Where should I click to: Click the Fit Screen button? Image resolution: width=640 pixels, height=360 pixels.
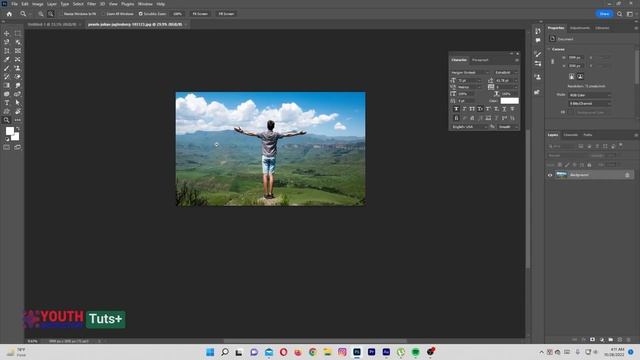200,14
